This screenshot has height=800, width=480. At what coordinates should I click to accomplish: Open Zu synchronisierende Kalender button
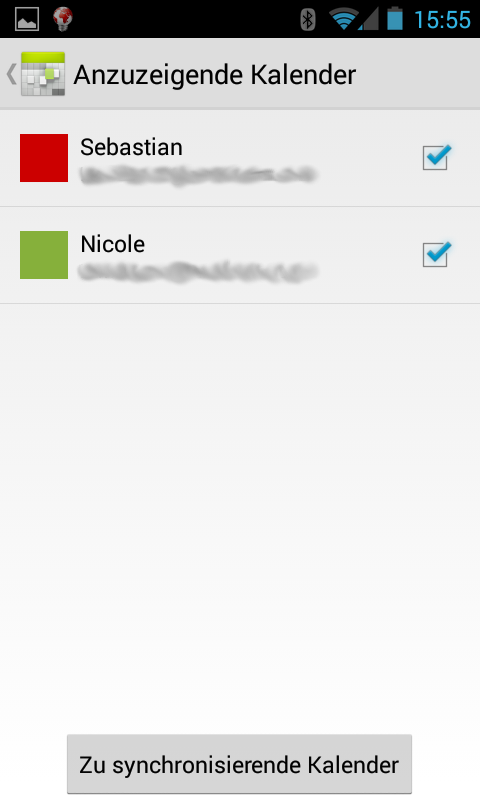(x=239, y=764)
